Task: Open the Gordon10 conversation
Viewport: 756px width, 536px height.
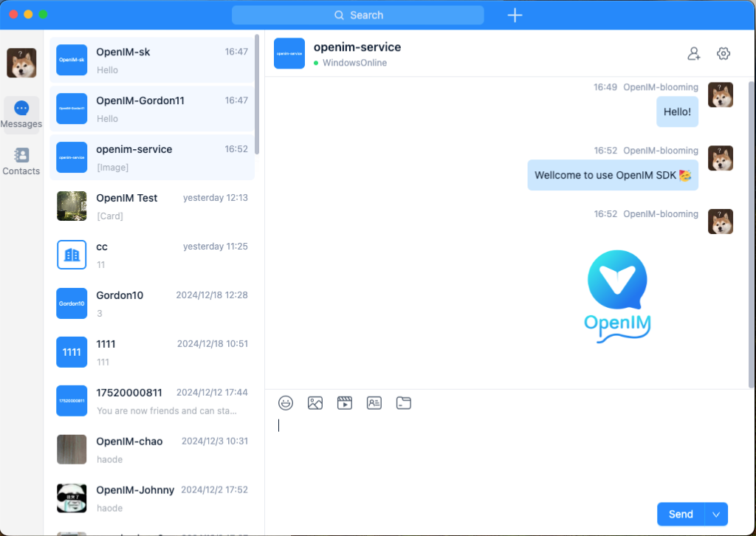Action: [152, 303]
